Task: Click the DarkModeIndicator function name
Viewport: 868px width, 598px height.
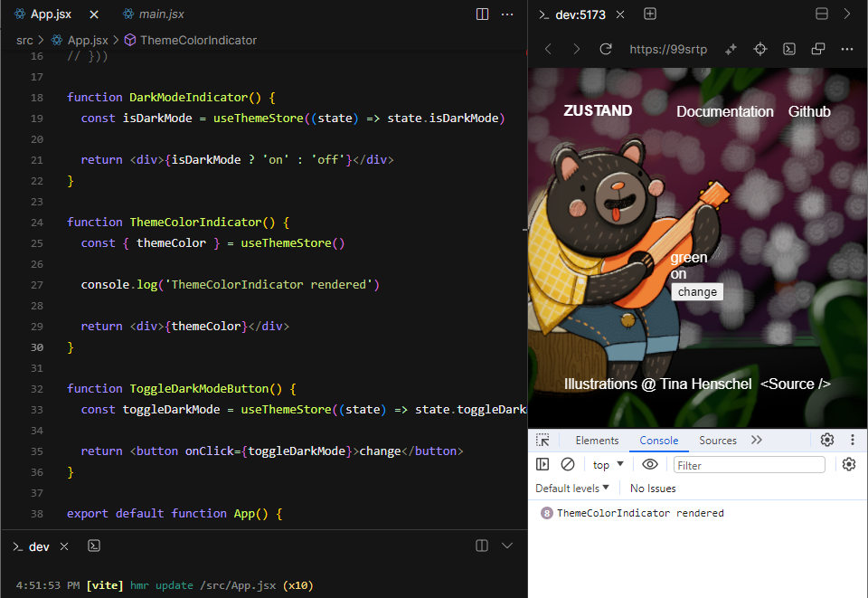Action: point(188,98)
